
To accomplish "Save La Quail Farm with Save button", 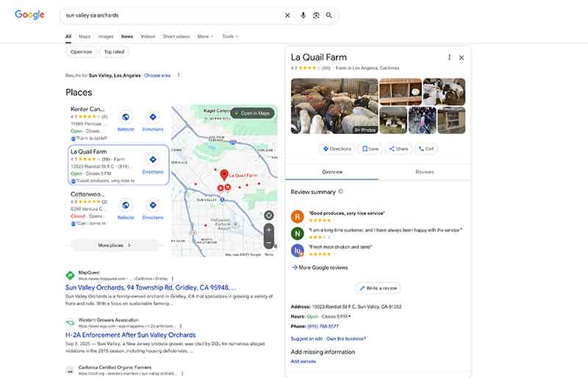I will click(370, 149).
